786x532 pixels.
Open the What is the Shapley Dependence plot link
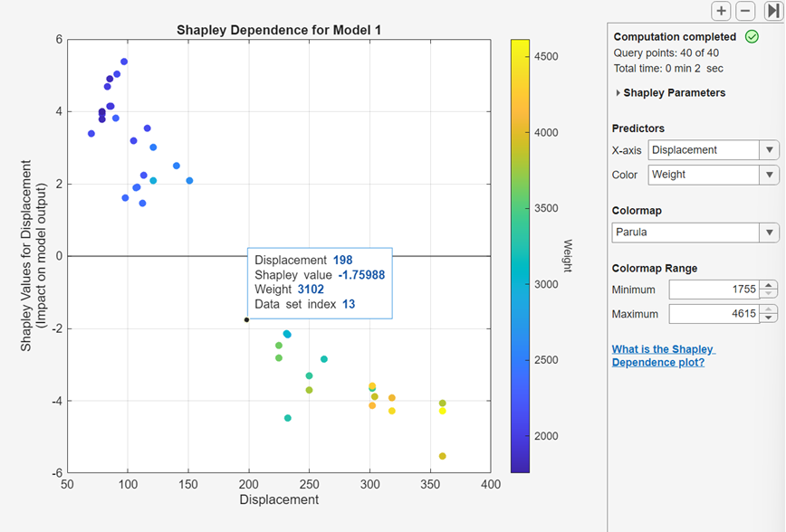(664, 355)
